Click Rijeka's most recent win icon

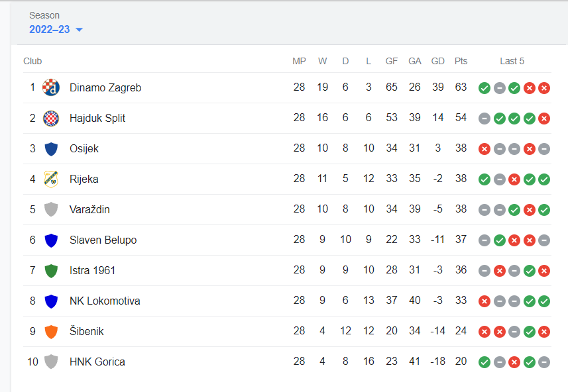click(544, 179)
